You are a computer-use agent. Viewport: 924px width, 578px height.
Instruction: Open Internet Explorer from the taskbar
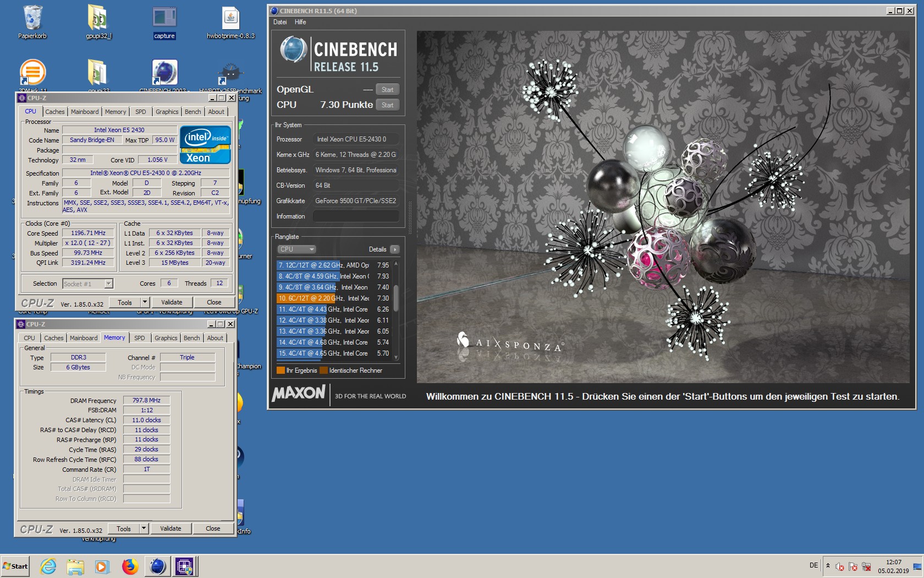[48, 566]
